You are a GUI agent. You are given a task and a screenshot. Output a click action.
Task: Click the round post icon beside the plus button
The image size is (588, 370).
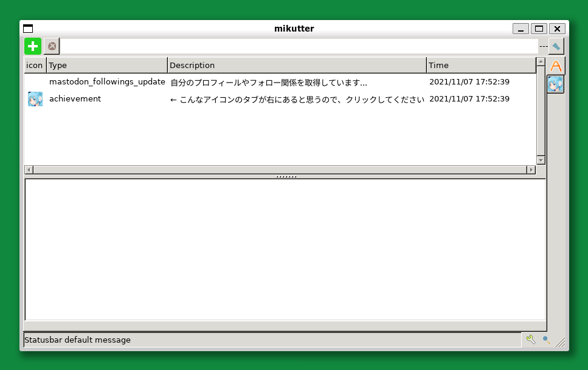[51, 46]
